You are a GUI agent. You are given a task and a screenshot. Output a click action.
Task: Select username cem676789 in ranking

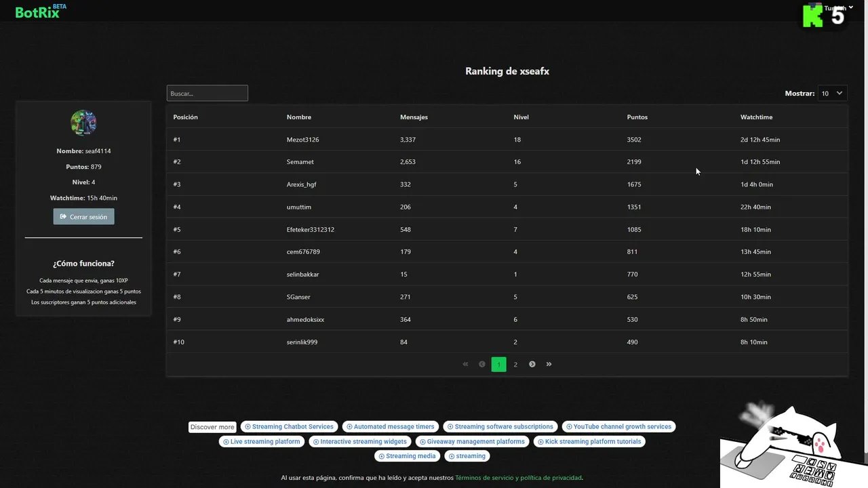pos(303,252)
